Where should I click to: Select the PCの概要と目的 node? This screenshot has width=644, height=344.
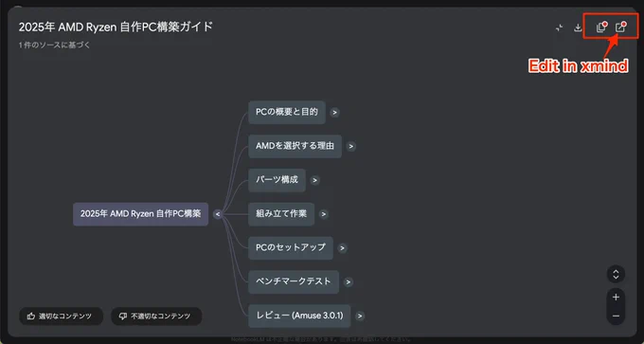(287, 112)
